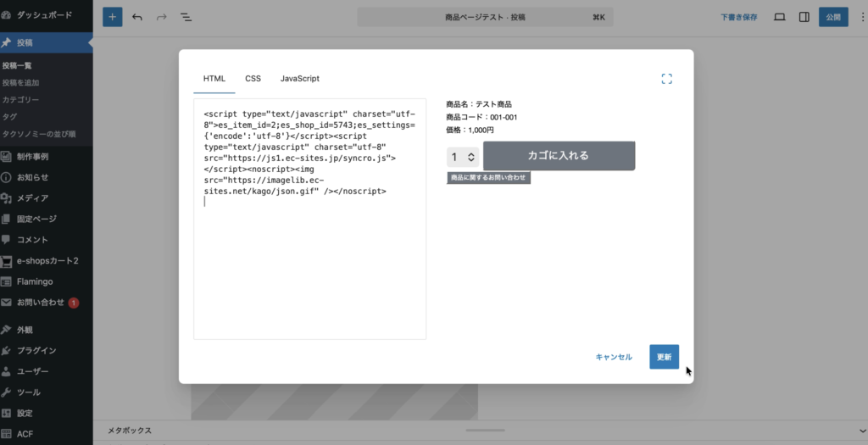Viewport: 868px width, 445px height.
Task: Open カテゴリー submenu item
Action: coord(20,100)
